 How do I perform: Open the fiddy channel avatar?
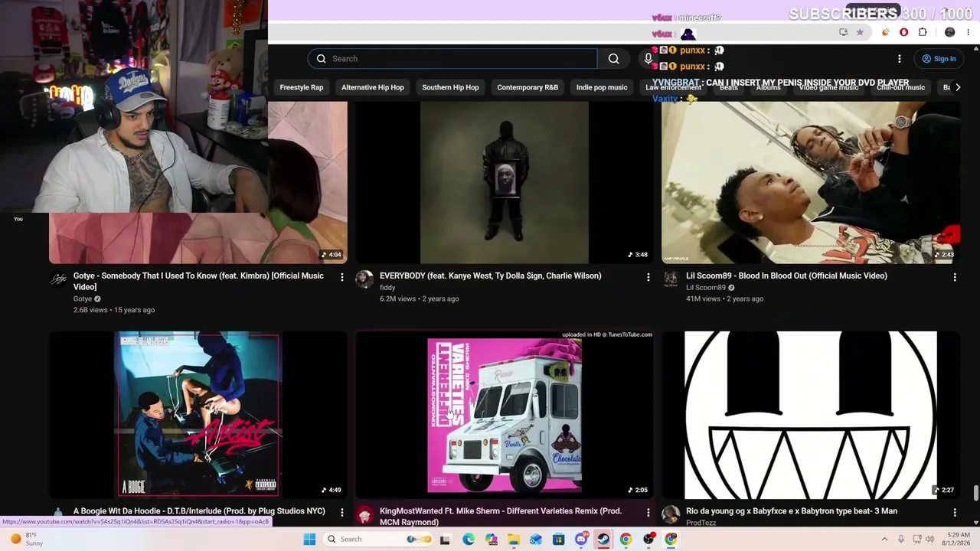[x=364, y=279]
